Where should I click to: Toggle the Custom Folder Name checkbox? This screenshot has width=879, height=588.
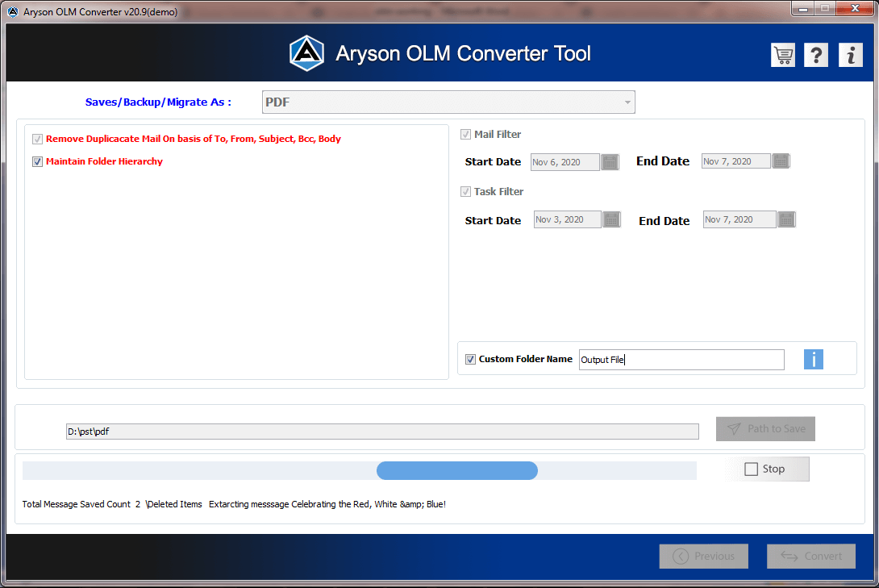(470, 359)
